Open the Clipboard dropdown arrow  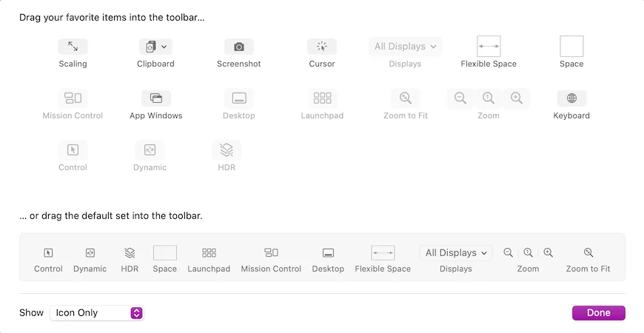pyautogui.click(x=164, y=47)
